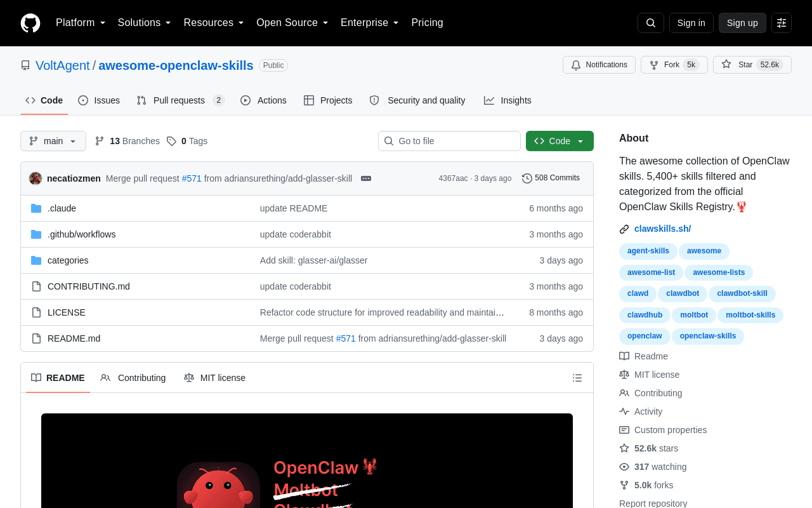Image resolution: width=812 pixels, height=508 pixels.
Task: Select the Contributing tab in README panel
Action: (x=133, y=378)
